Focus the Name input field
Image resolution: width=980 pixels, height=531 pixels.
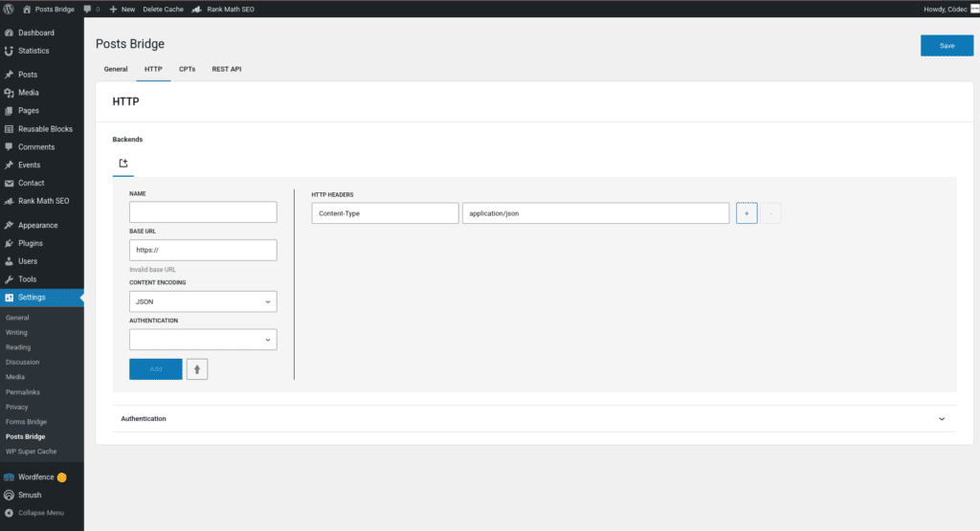coord(203,211)
